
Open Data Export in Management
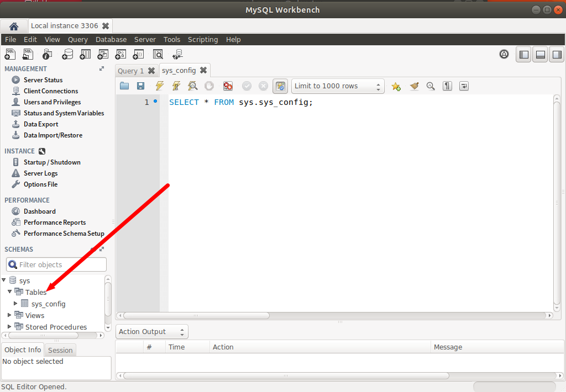click(41, 124)
